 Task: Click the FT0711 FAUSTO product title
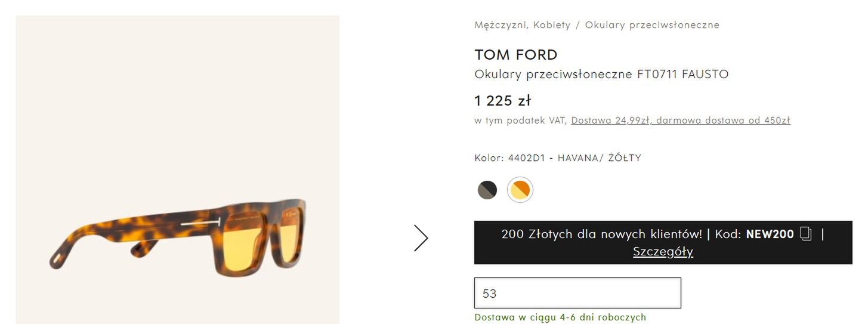click(x=601, y=75)
